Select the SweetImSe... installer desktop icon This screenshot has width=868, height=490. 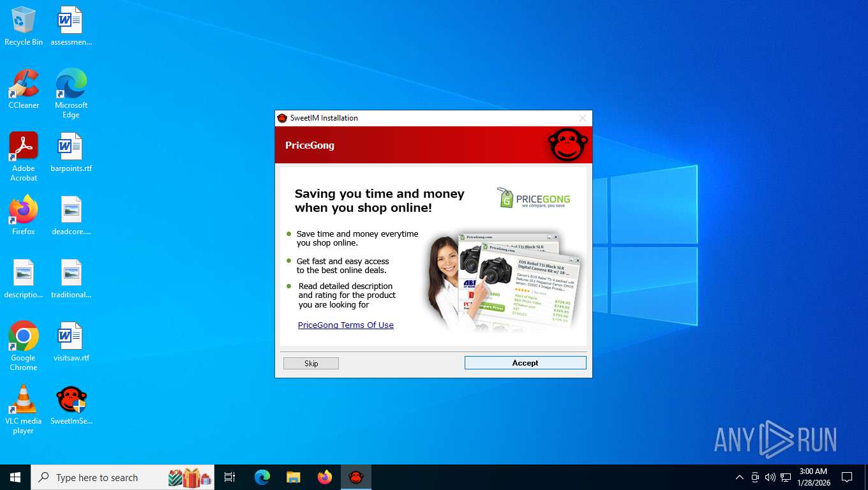pyautogui.click(x=71, y=405)
